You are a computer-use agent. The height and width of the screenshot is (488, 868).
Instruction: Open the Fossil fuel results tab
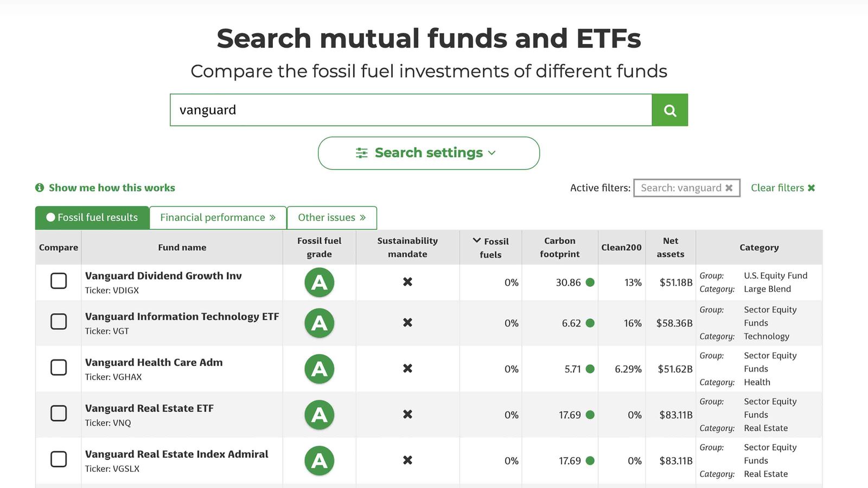point(91,217)
